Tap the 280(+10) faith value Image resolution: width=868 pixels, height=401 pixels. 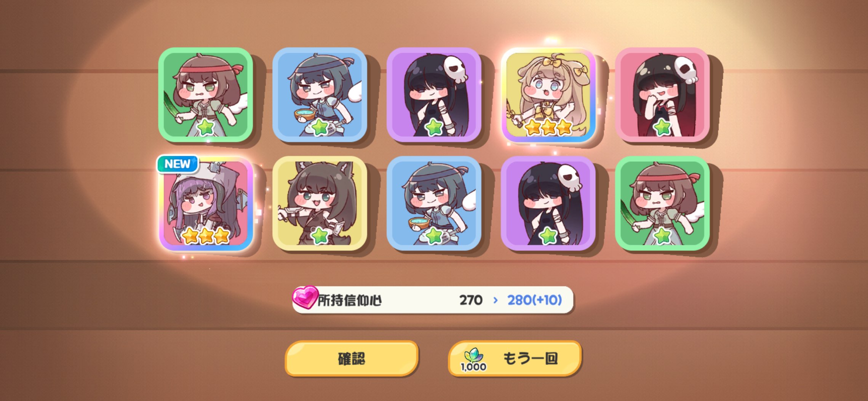pos(534,300)
